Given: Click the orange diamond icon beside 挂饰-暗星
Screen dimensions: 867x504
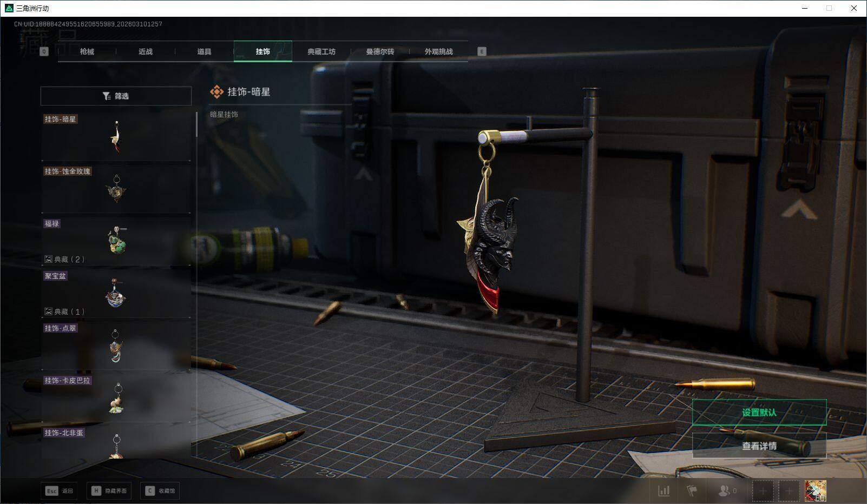Looking at the screenshot, I should pos(216,92).
